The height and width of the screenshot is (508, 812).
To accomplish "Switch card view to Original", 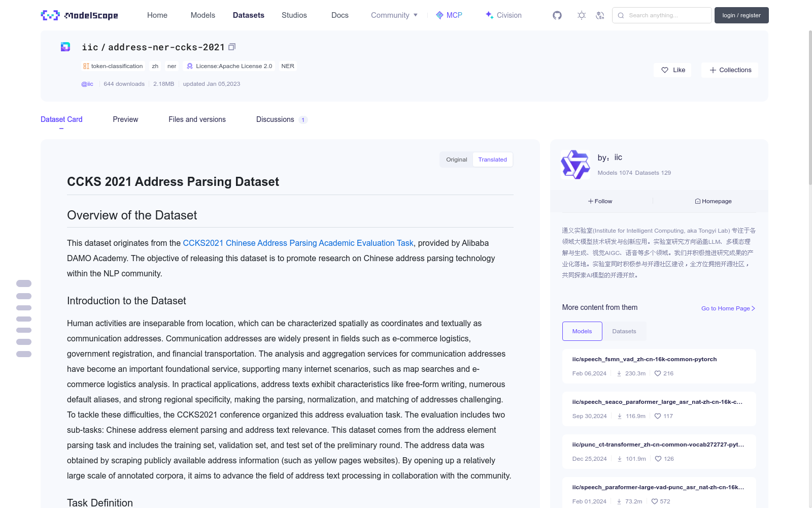I will pos(457,160).
